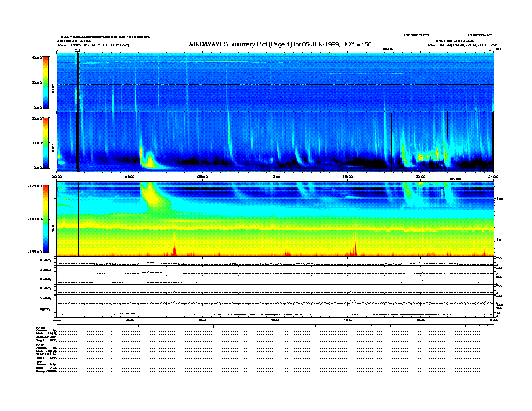
Task: Click the 20.00 label on RAD2 scale
Action: 36,83
